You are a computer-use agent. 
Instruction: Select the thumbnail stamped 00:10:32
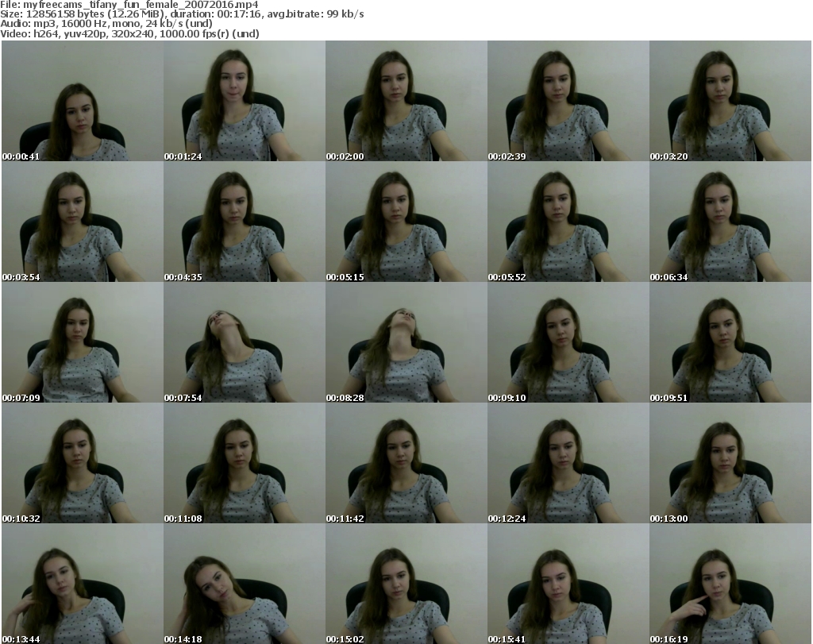83,463
